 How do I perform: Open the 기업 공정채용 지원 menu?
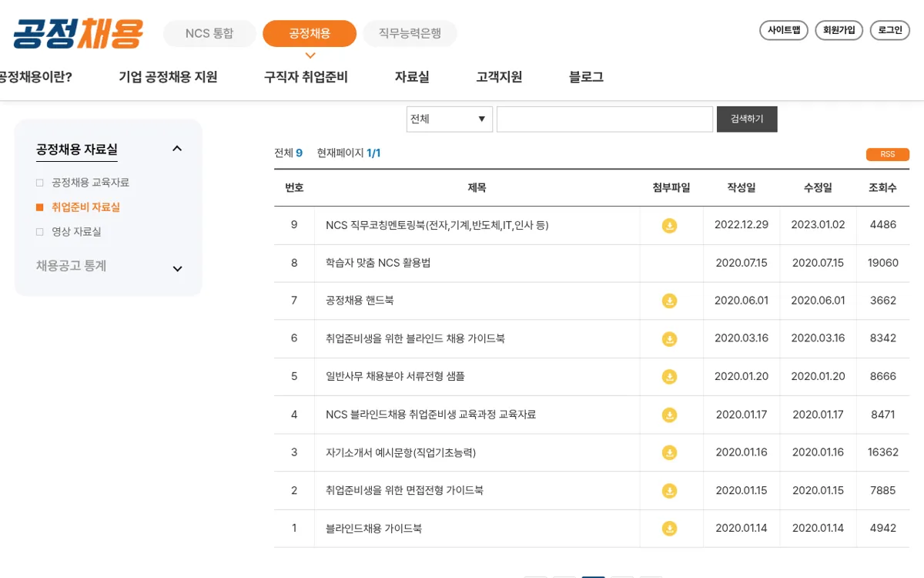(x=168, y=77)
